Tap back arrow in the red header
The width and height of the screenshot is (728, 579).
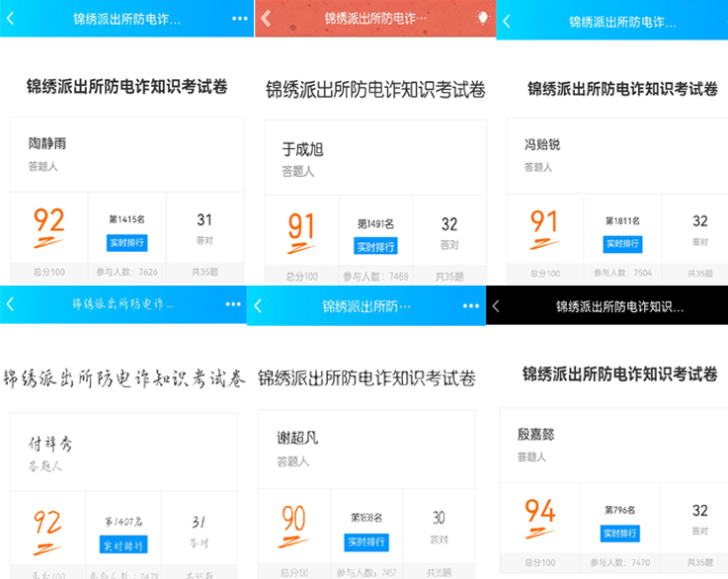click(265, 18)
